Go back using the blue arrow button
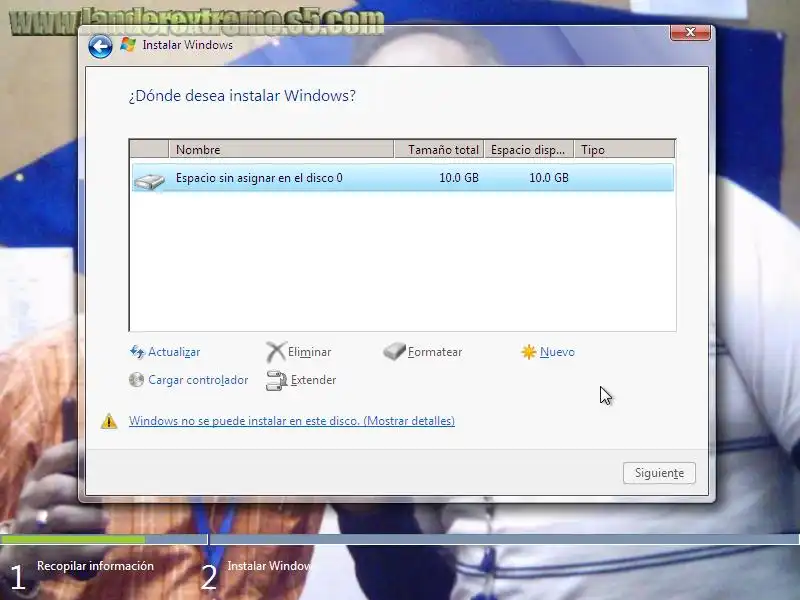The image size is (800, 600). (x=100, y=47)
